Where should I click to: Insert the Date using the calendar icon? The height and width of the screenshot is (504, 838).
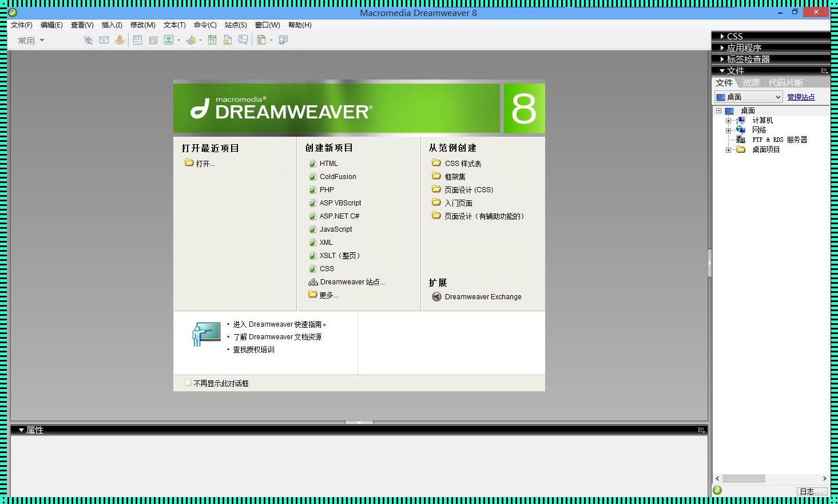[212, 40]
